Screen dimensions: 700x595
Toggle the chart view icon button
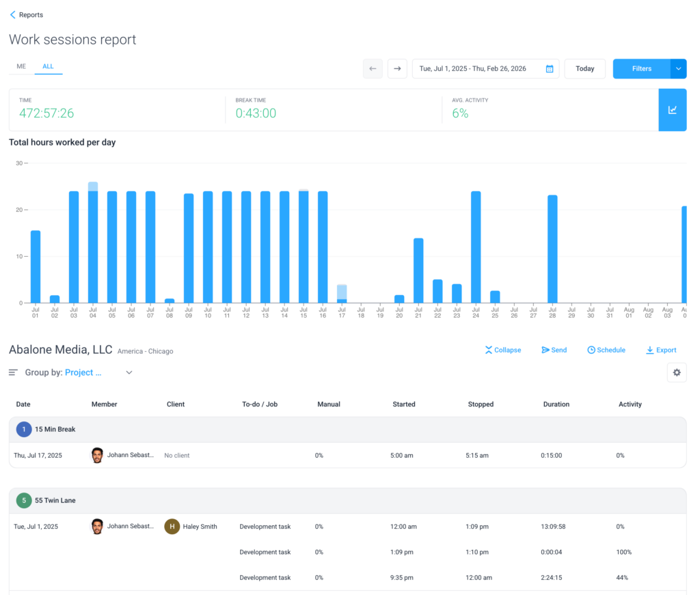[672, 109]
